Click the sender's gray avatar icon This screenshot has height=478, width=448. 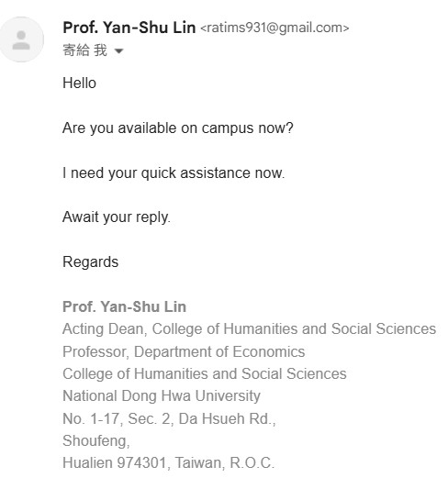point(21,39)
